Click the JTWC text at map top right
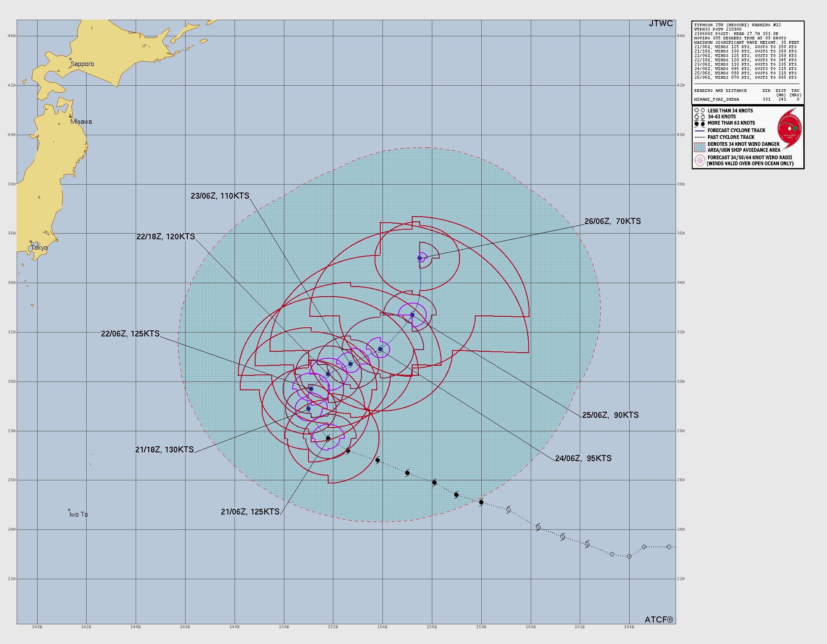Image resolution: width=827 pixels, height=644 pixels. pos(660,24)
